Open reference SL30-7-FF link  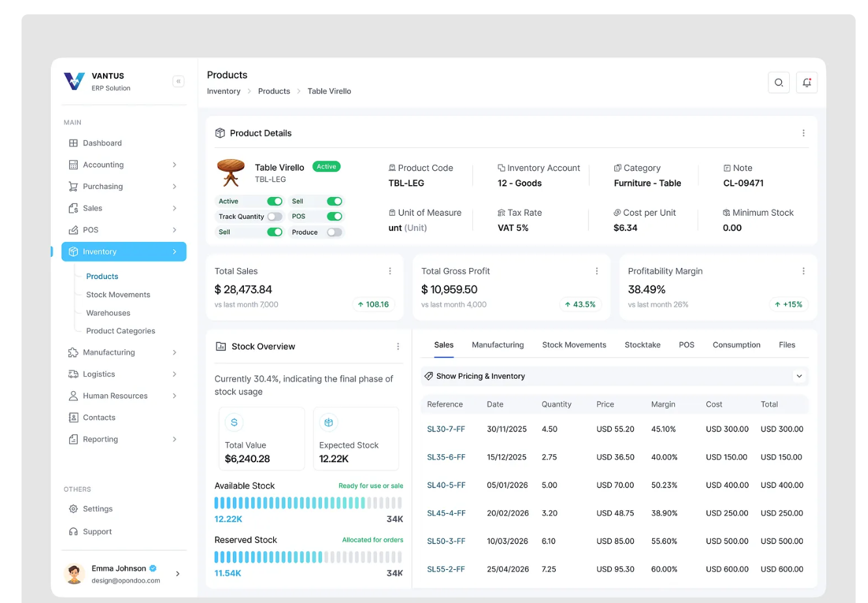coord(446,430)
